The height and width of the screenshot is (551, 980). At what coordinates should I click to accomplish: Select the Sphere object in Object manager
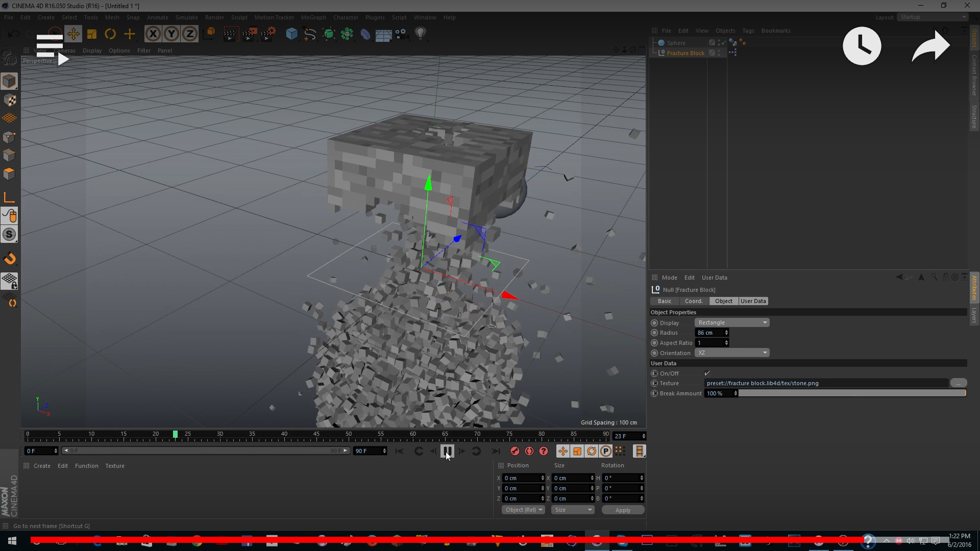(676, 43)
